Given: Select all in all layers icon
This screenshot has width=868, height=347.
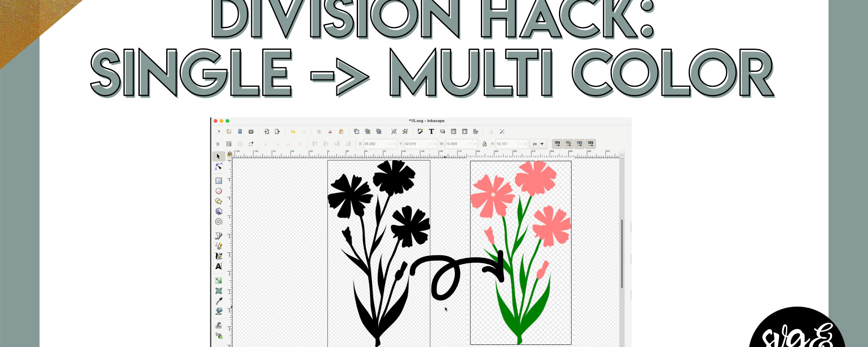Looking at the screenshot, I should coord(229,144).
